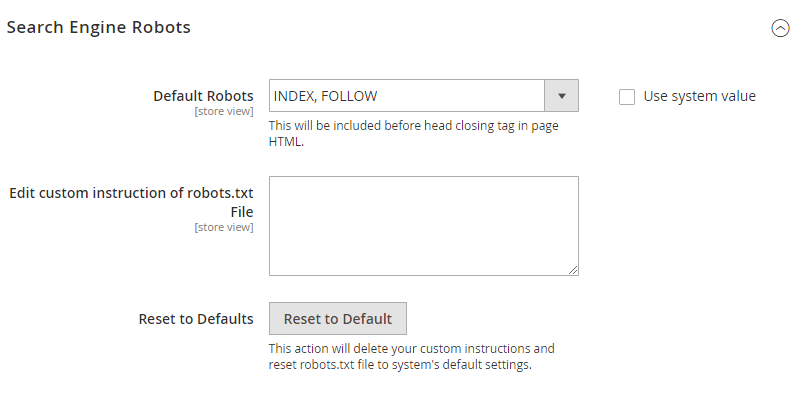
Task: Click the 'reset robots.txt file to system's default' line
Action: (x=400, y=365)
